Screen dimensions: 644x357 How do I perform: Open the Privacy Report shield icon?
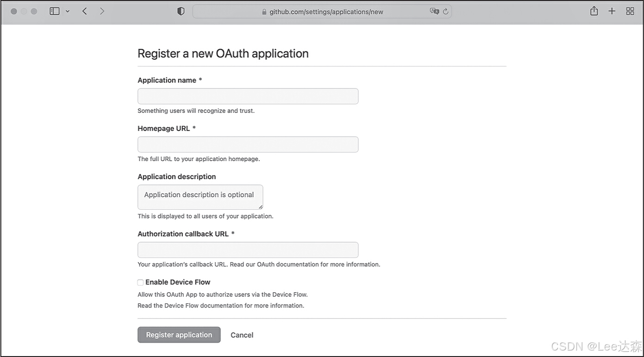tap(181, 11)
